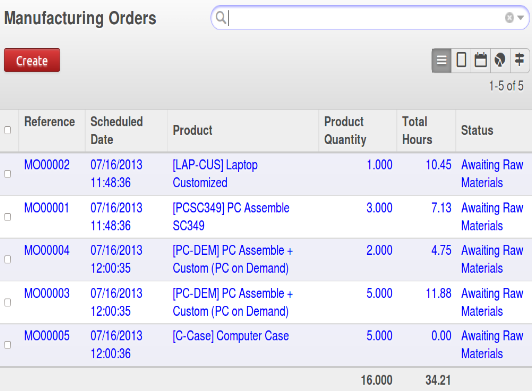Click MO00005 status Awaiting Raw Materials
532x391 pixels.
click(x=492, y=345)
